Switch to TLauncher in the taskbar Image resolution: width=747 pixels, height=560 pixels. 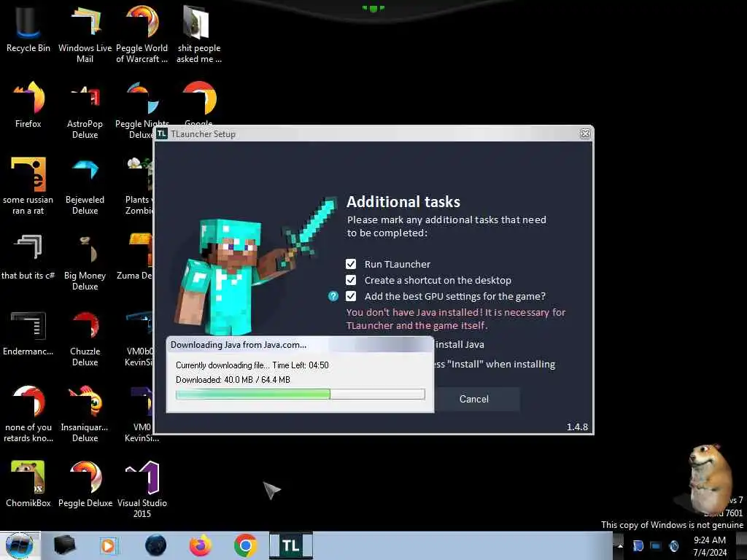[290, 545]
